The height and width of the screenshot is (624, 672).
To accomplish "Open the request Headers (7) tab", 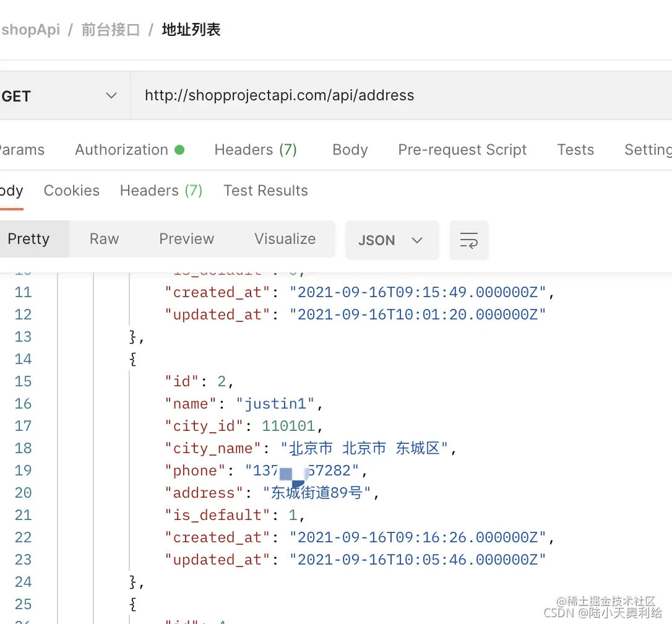I will click(x=256, y=150).
